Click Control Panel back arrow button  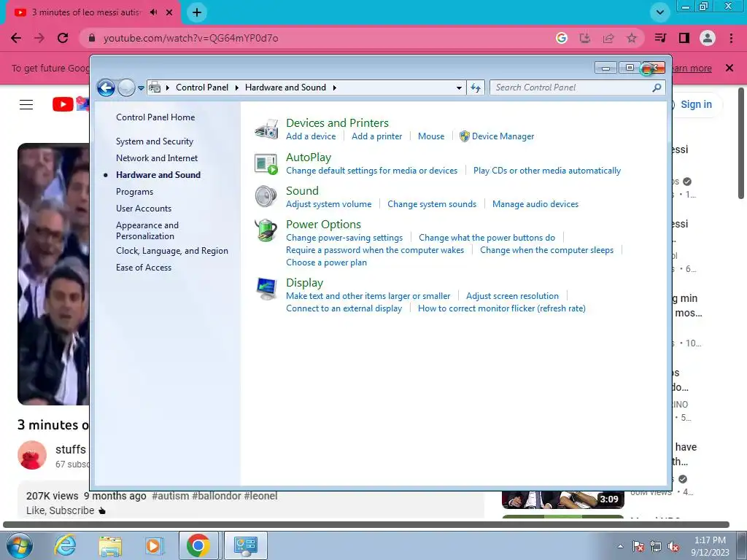[x=106, y=87]
